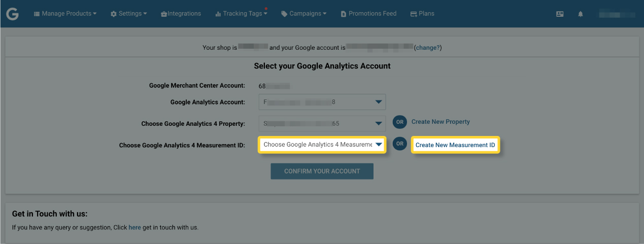Click the "Google Merchant Center Account:" label
The image size is (644, 244).
pyautogui.click(x=197, y=86)
